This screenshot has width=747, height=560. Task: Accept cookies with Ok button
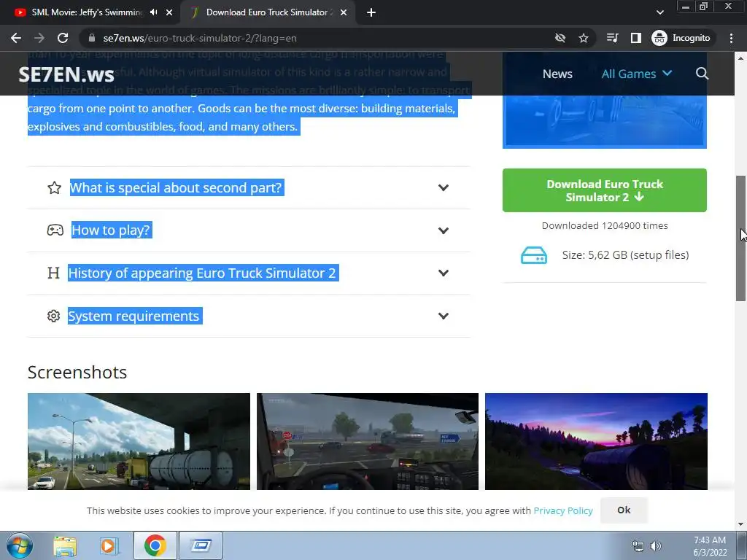click(x=624, y=510)
